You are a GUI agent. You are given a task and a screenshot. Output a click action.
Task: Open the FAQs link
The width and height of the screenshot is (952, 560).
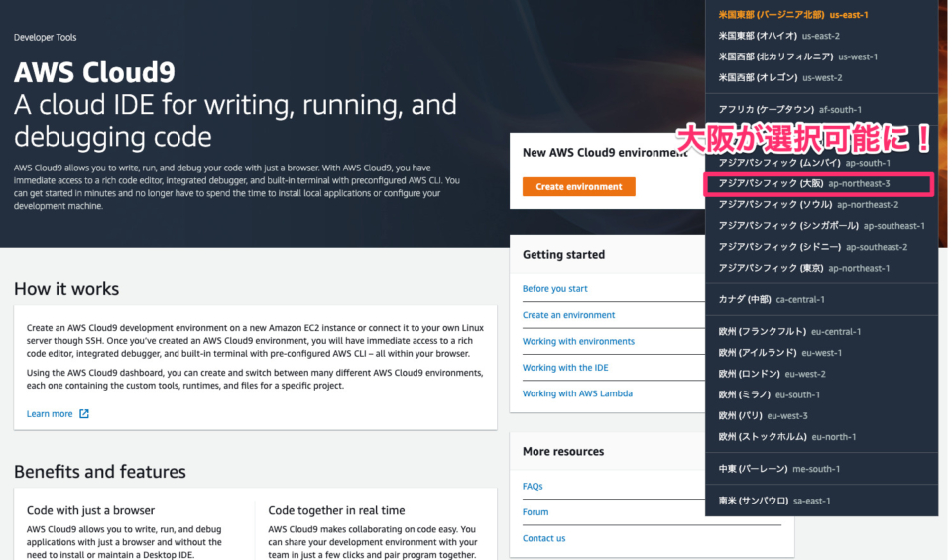(533, 486)
